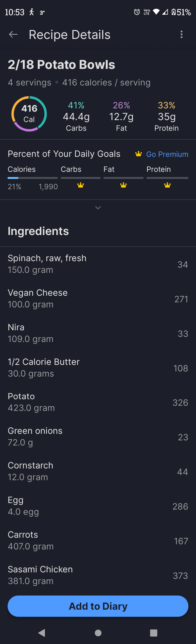Tap the alarm icon in status bar
Image resolution: width=196 pixels, height=644 pixels.
tap(137, 12)
